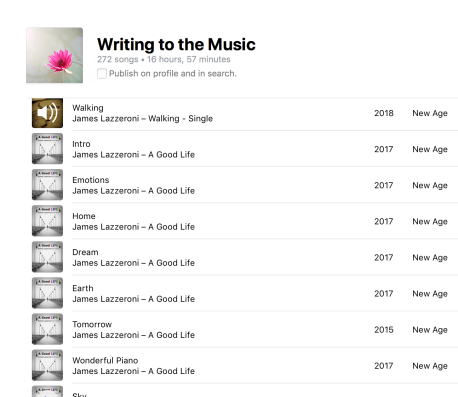Click the Tomorrow song title
458x397 pixels.
pos(92,324)
